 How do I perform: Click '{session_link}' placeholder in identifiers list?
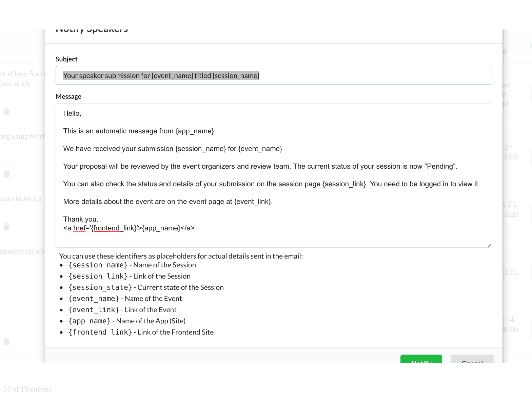tap(98, 276)
